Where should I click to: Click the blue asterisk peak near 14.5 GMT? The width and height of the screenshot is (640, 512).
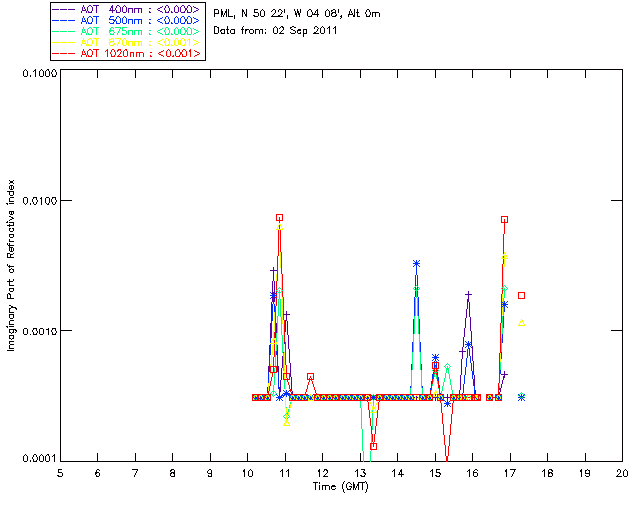point(416,264)
